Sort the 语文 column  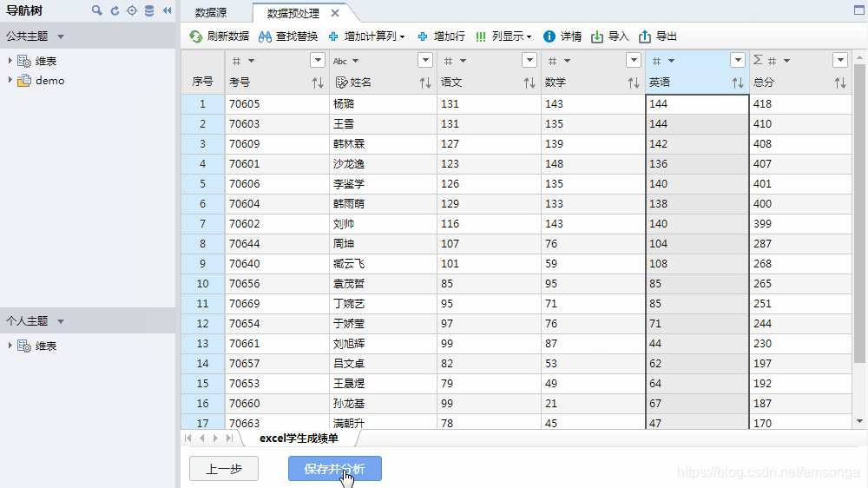pyautogui.click(x=529, y=83)
